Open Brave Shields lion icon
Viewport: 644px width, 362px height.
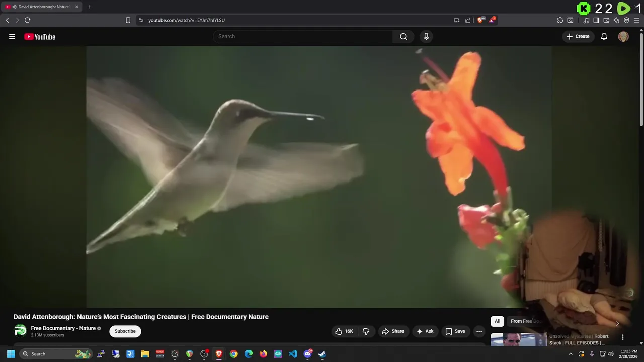(x=480, y=20)
